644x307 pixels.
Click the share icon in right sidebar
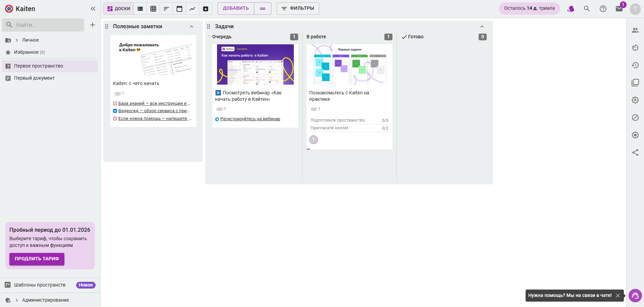635,152
